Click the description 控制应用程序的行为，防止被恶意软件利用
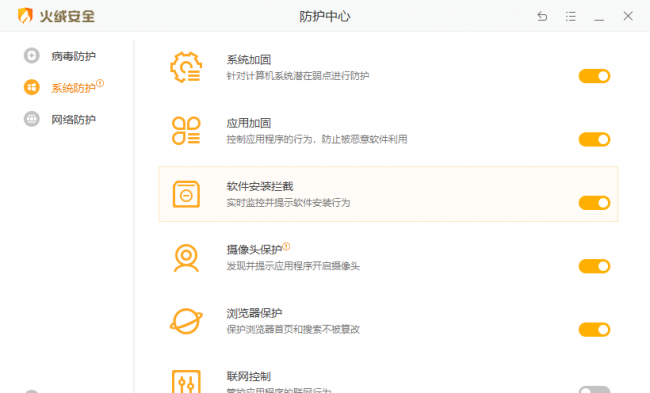Image resolution: width=650 pixels, height=393 pixels. point(317,139)
